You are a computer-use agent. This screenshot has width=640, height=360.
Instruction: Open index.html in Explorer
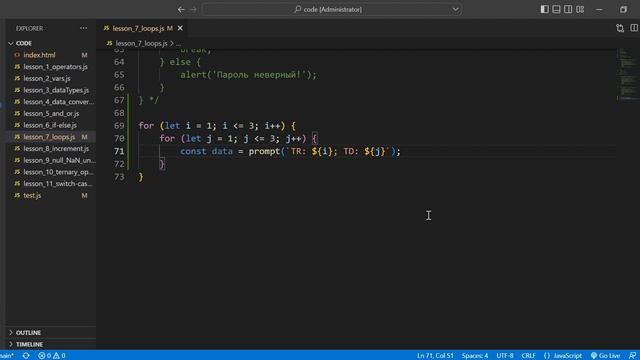point(39,55)
